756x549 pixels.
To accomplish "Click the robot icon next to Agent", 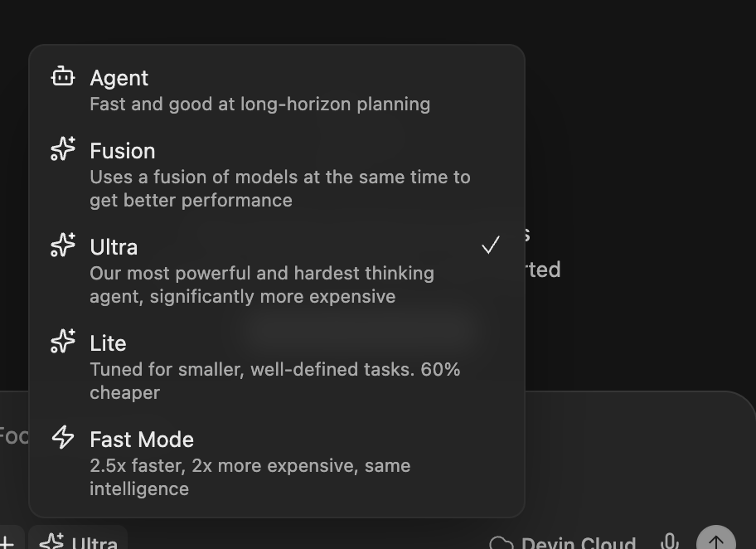I will pyautogui.click(x=63, y=76).
